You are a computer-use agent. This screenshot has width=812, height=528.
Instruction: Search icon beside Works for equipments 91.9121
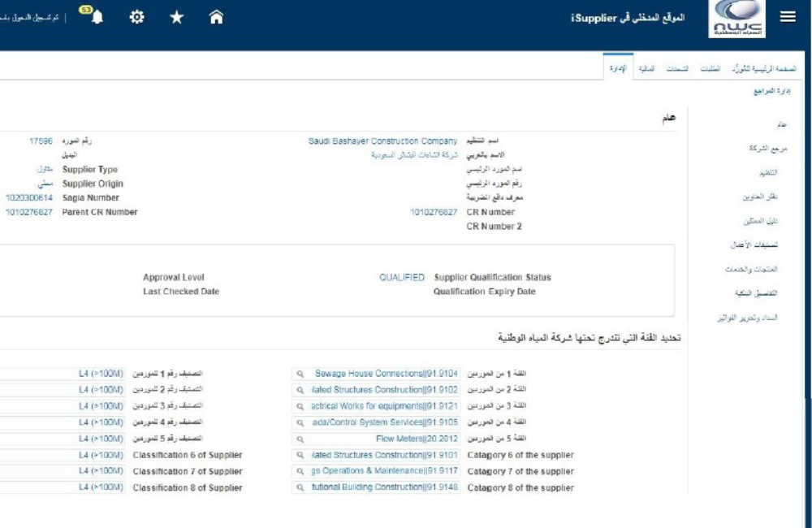pyautogui.click(x=300, y=406)
